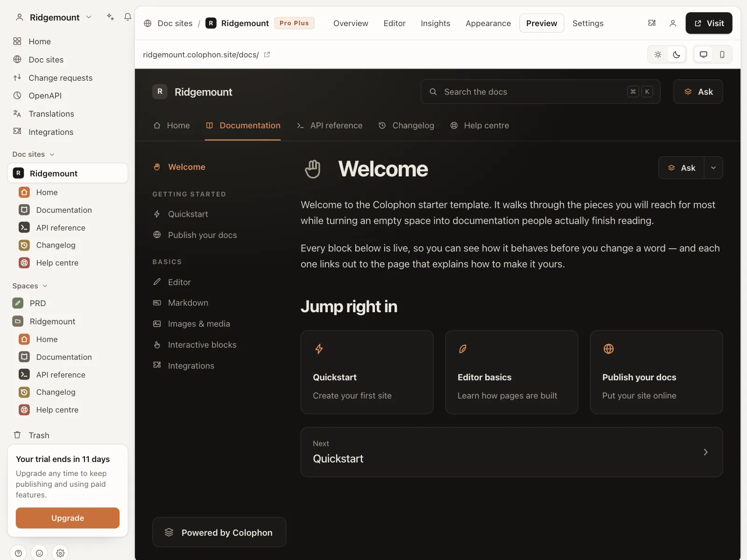
Task: Click the Upgrade button
Action: tap(68, 518)
